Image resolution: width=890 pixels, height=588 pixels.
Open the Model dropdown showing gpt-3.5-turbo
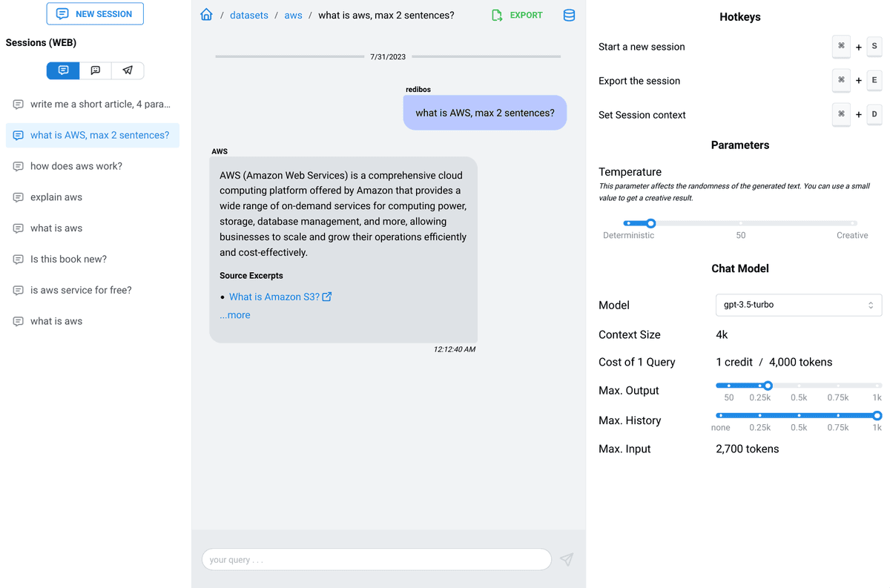(x=798, y=305)
